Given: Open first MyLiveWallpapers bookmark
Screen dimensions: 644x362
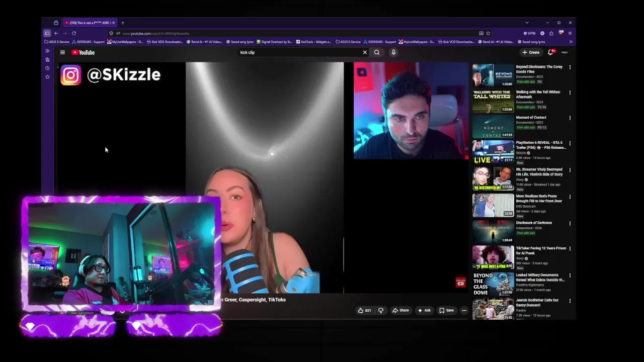Looking at the screenshot, I should coord(126,42).
